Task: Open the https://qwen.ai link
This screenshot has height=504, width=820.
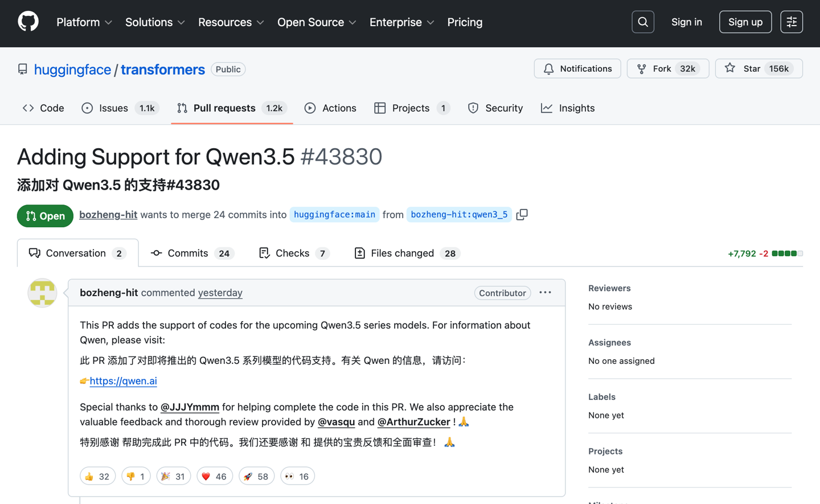Action: 124,381
